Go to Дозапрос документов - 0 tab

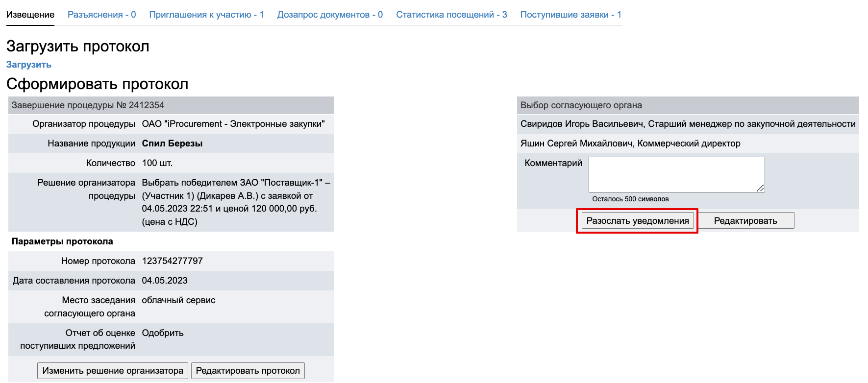pyautogui.click(x=330, y=15)
